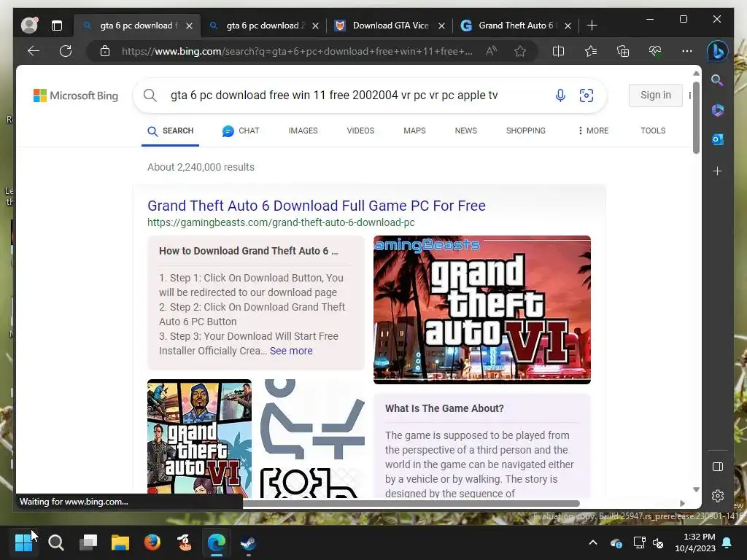Switch to Download GTA Vice tab
Image resolution: width=747 pixels, height=560 pixels.
[390, 26]
